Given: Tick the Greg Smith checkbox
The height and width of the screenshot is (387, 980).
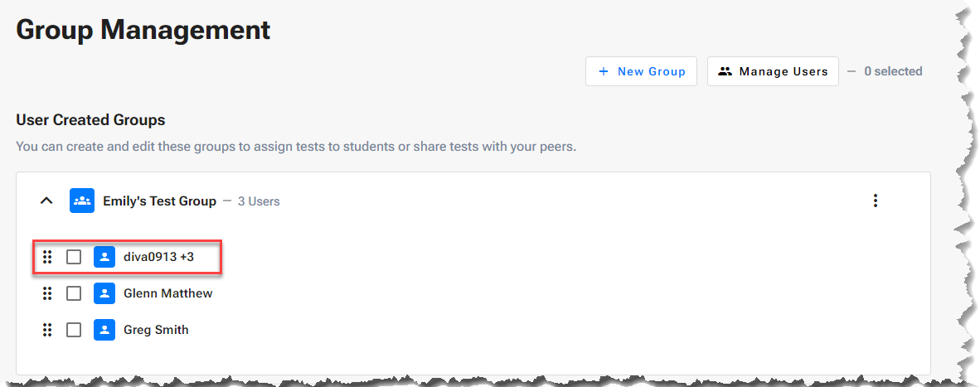Looking at the screenshot, I should click(74, 330).
